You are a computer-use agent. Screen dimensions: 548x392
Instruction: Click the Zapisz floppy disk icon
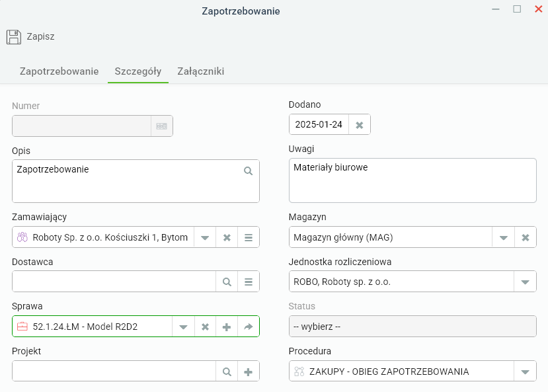14,36
